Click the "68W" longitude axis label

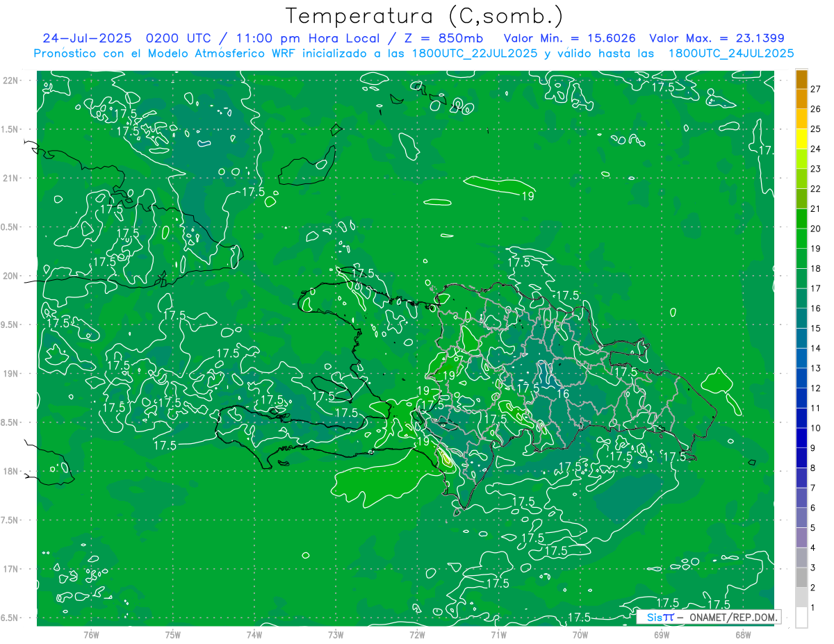coord(743,635)
